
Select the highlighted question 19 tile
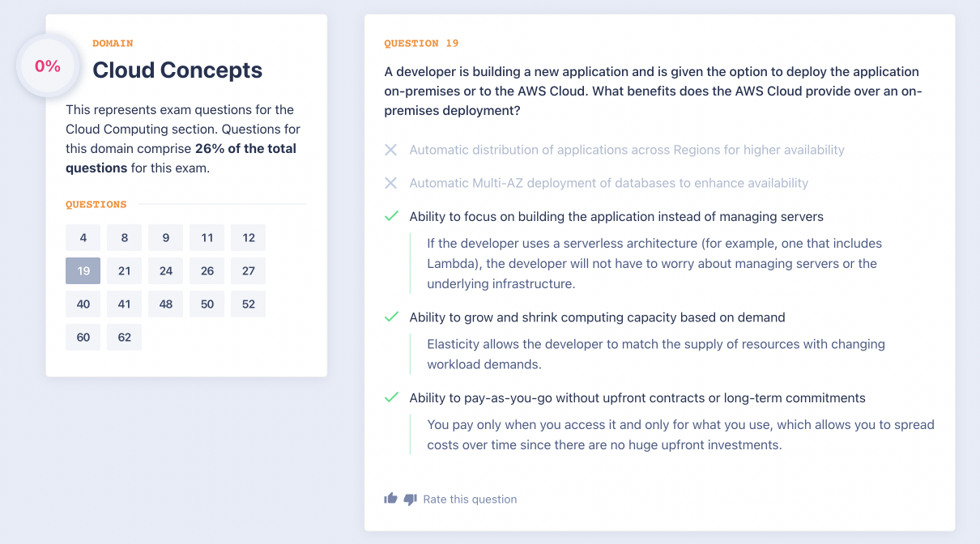83,270
